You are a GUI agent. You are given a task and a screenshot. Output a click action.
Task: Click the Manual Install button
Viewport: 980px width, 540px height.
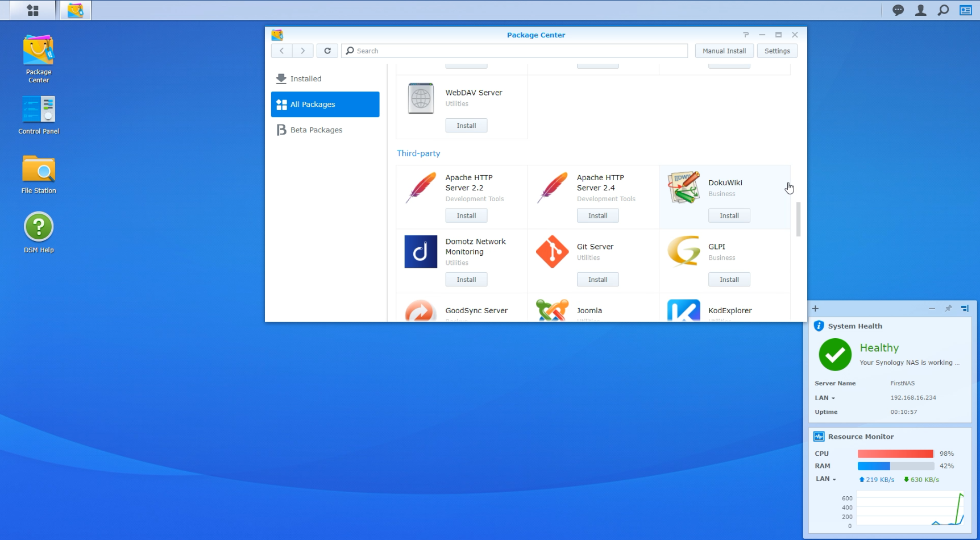click(724, 51)
